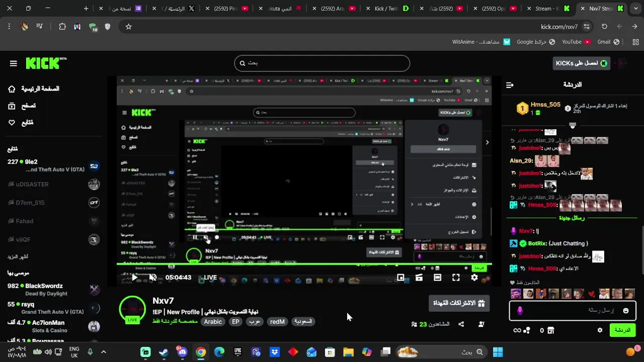This screenshot has height=362, width=644.
Task: Open the chat shop icon
Action: click(x=550, y=330)
